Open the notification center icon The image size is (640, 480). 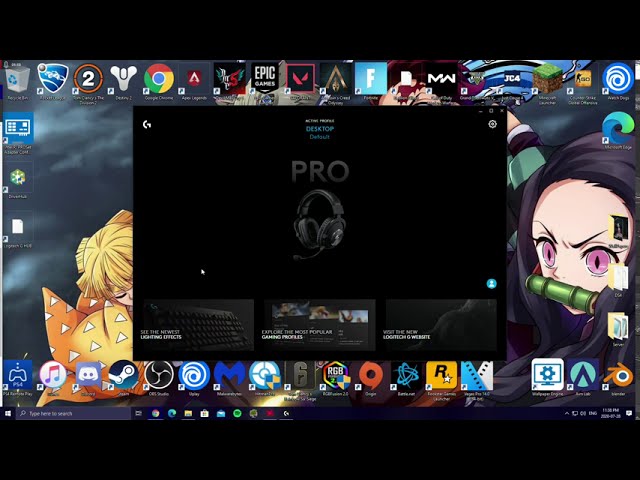[629, 413]
